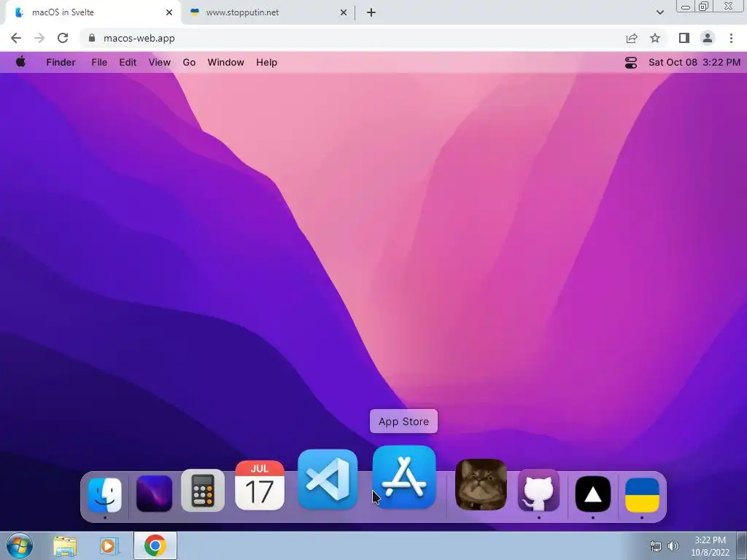
Task: Open the volume speaker tray icon
Action: coord(673,546)
